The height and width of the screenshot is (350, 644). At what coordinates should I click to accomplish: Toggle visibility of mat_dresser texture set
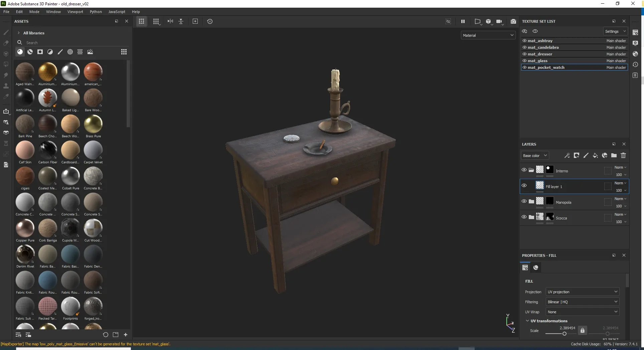click(x=524, y=54)
